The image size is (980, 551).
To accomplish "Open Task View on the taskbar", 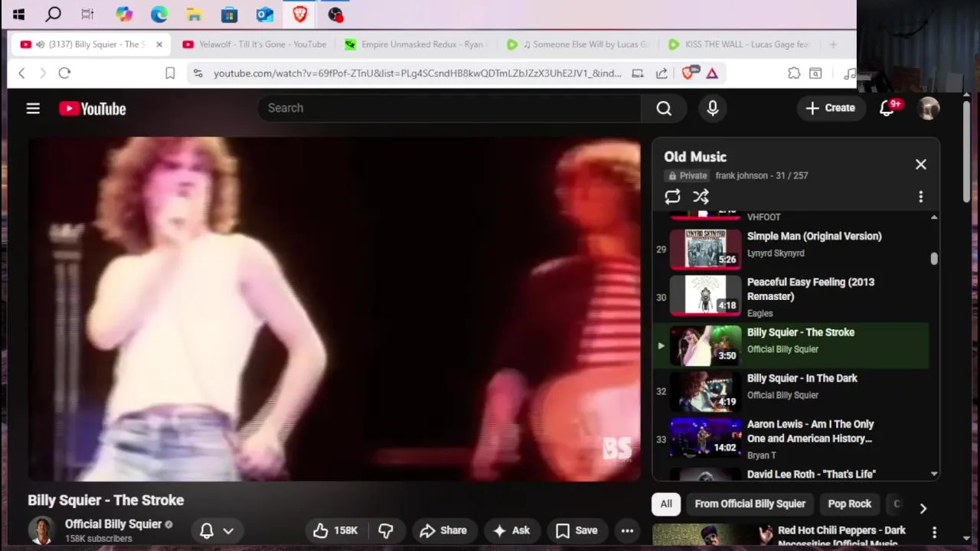I will pos(87,14).
